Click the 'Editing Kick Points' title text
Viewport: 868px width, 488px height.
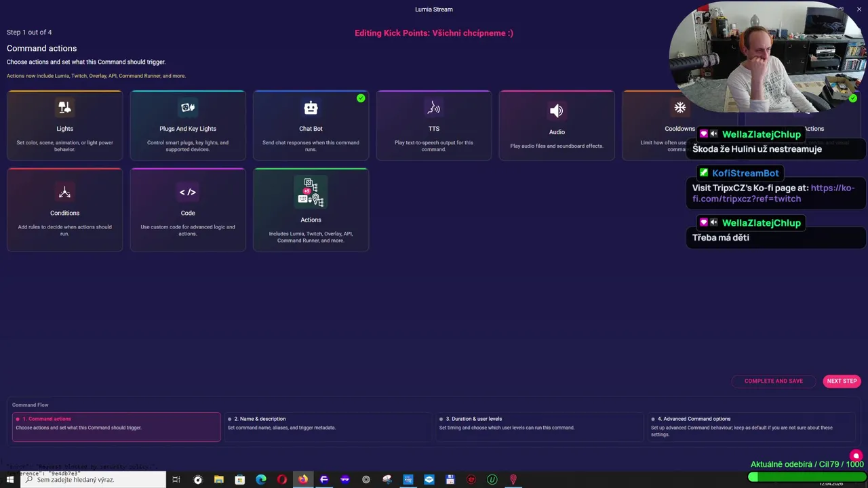pos(434,33)
